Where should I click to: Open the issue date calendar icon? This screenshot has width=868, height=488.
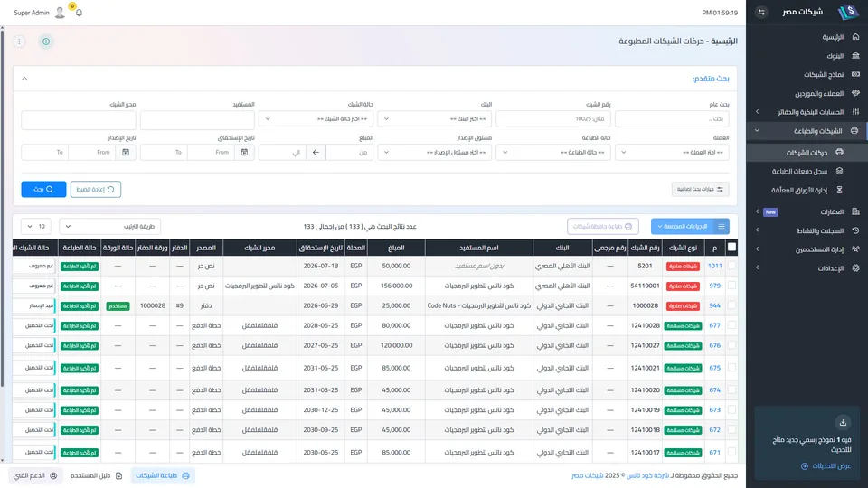126,152
